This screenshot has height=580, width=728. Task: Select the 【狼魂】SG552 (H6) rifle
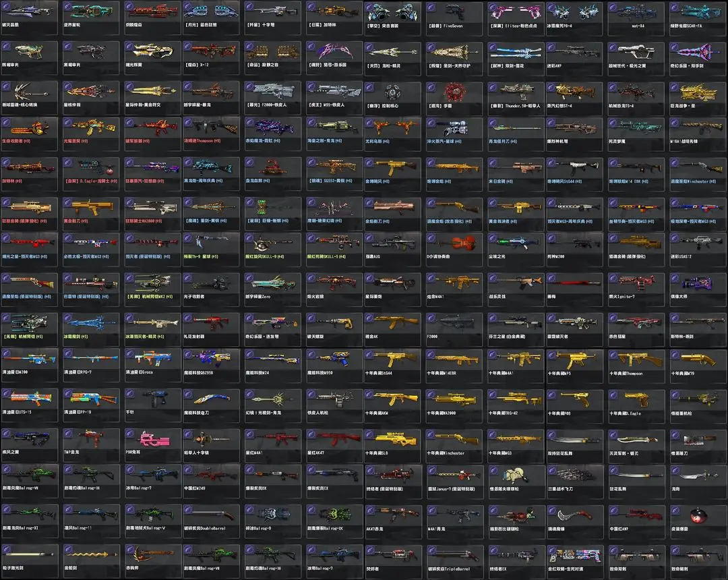334,174
